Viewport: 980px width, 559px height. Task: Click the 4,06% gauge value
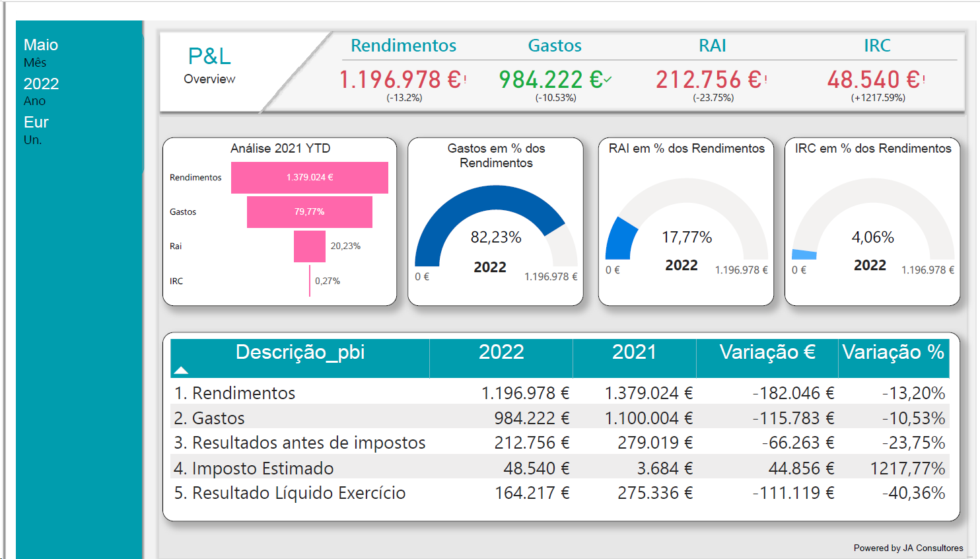(872, 237)
